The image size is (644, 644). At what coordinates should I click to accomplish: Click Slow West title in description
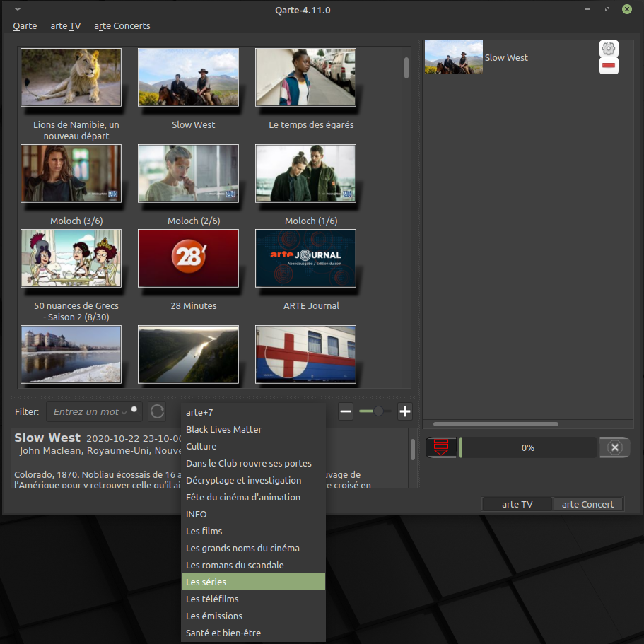(x=47, y=438)
